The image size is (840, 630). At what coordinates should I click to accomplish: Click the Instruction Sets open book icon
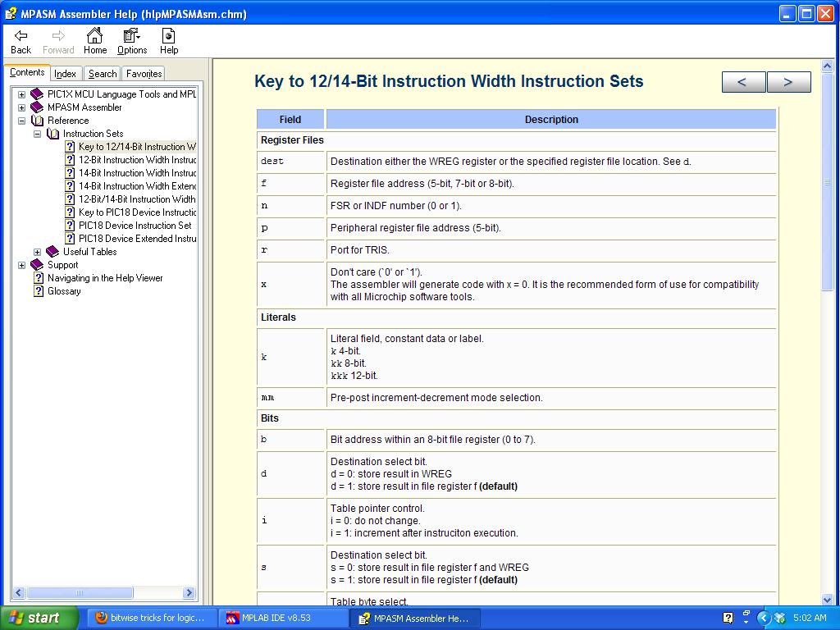[x=52, y=134]
